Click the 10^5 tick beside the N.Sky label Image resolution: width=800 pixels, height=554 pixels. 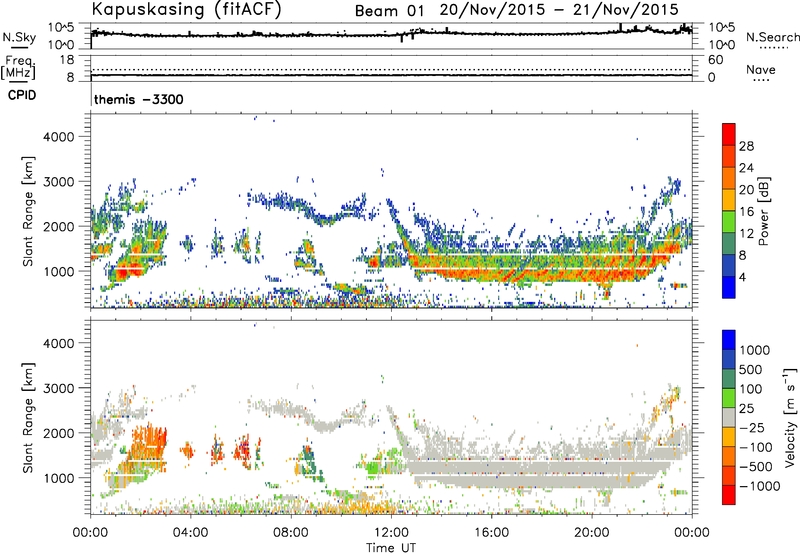click(x=61, y=27)
